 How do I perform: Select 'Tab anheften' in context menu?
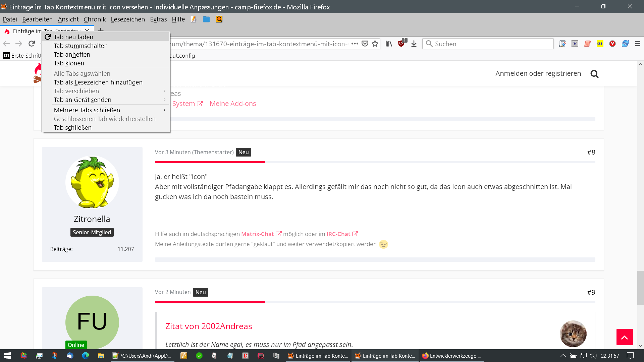(72, 54)
